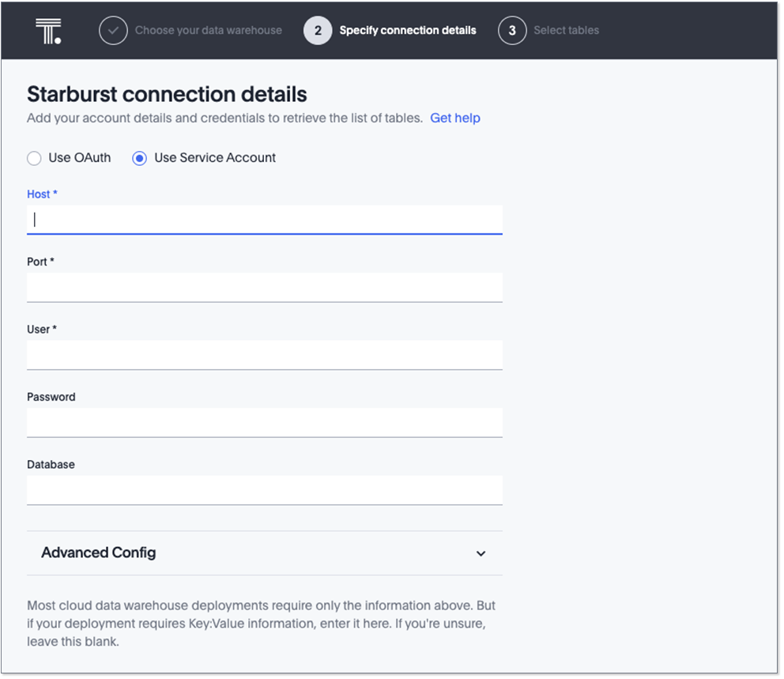Click the Password input field
784x679 pixels.
[265, 422]
